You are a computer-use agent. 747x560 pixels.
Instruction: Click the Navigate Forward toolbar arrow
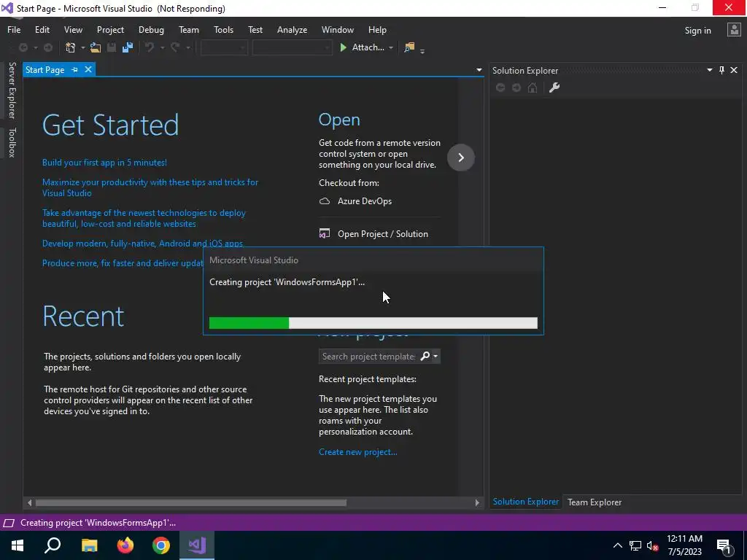(47, 47)
